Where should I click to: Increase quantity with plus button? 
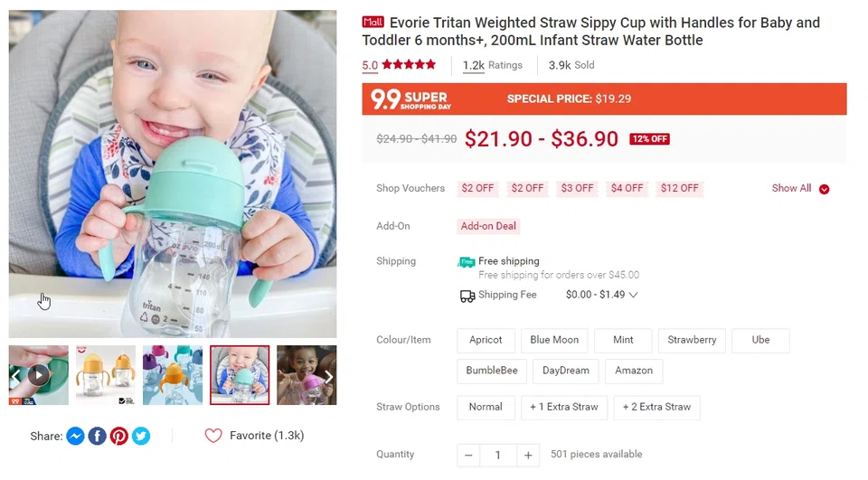528,455
